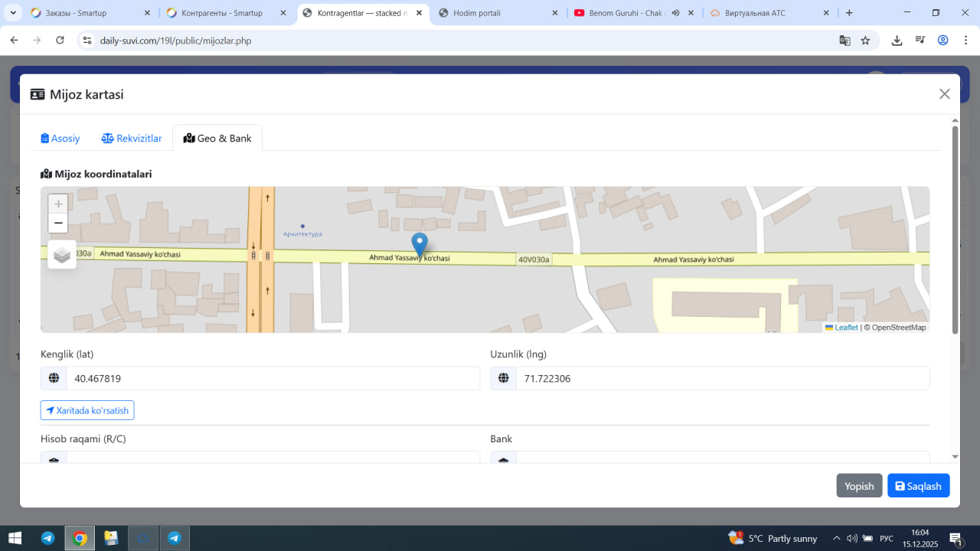Click the blue location marker on the map

tap(420, 245)
